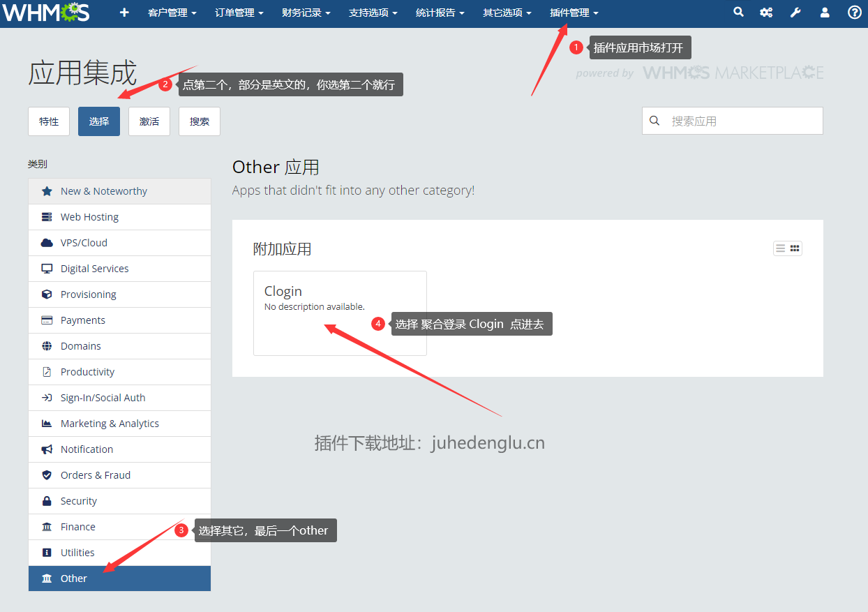Click the chart icon beside Productivity
The image size is (868, 612).
[x=47, y=372]
